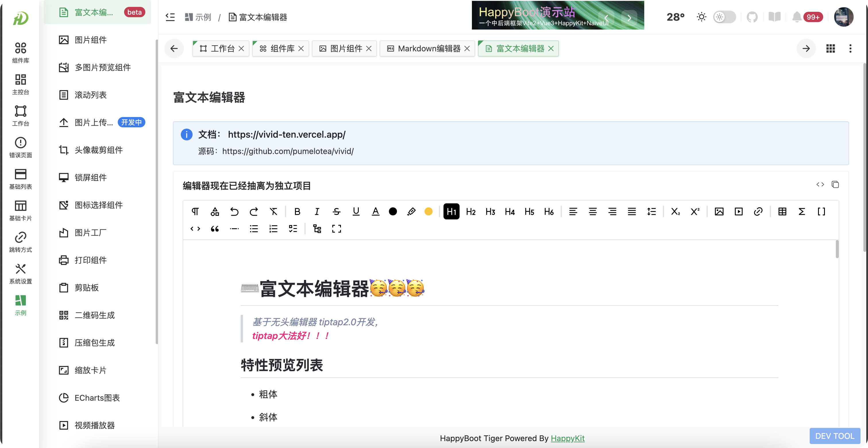Viewport: 868px width, 448px height.
Task: Insert blockquote using quote icon
Action: (215, 229)
